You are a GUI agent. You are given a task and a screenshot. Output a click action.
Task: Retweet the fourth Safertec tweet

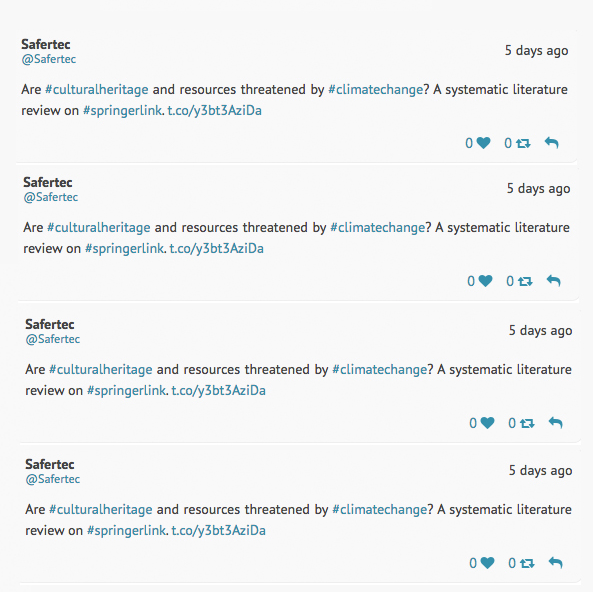[527, 563]
